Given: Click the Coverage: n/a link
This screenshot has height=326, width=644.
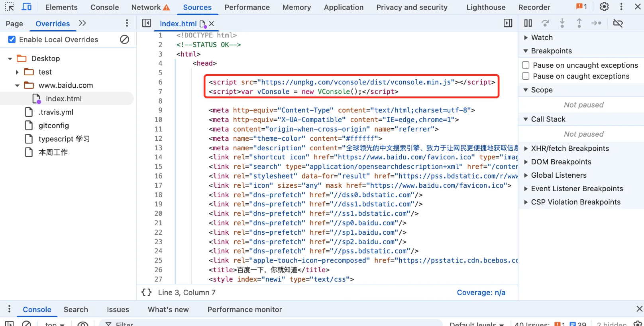Looking at the screenshot, I should [481, 293].
